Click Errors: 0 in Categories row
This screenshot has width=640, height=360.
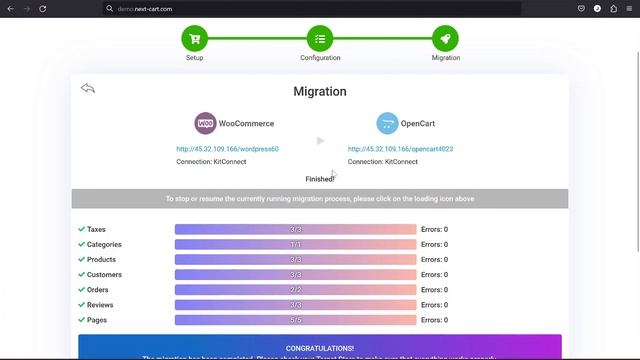(x=434, y=244)
